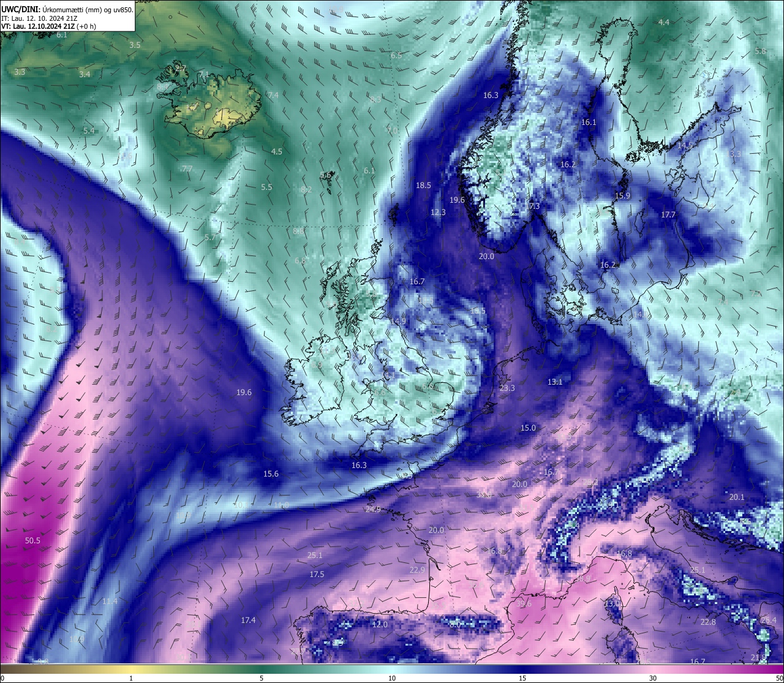Click the 22.8 value over Italy
Screen dimensions: 784x683
(708, 622)
